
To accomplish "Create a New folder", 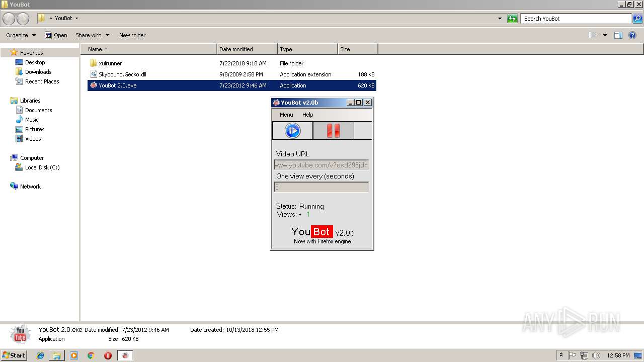I will (x=132, y=35).
